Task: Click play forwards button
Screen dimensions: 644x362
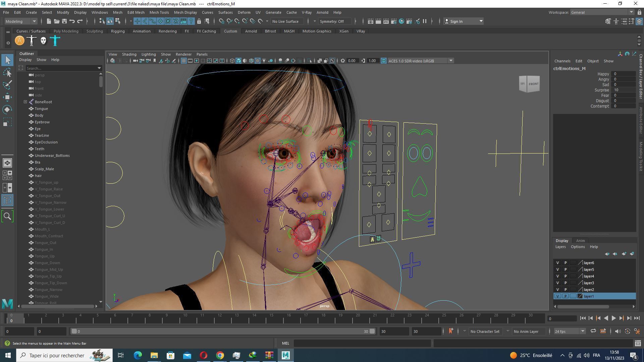Action: (613, 318)
